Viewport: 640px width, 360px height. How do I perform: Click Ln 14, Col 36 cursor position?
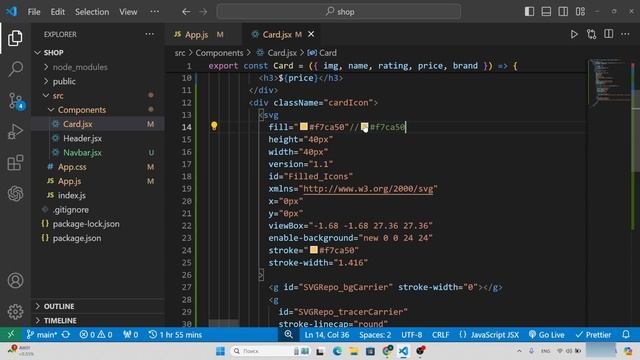point(327,335)
